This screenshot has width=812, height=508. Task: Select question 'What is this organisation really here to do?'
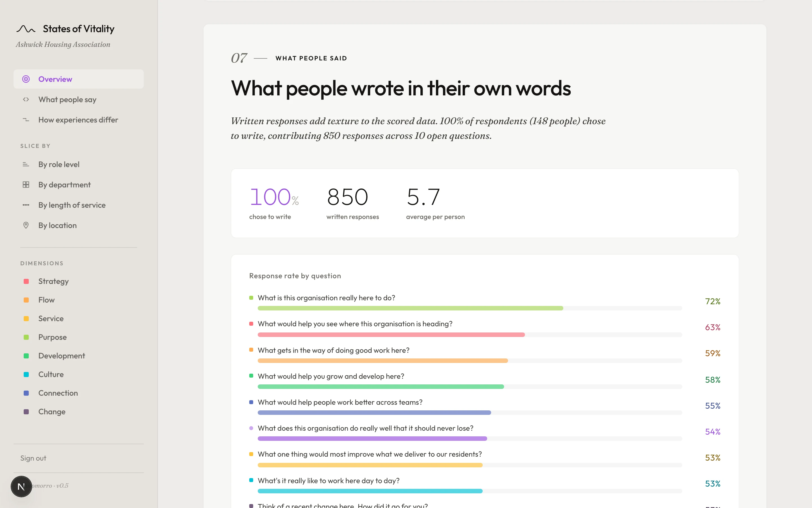(x=326, y=298)
